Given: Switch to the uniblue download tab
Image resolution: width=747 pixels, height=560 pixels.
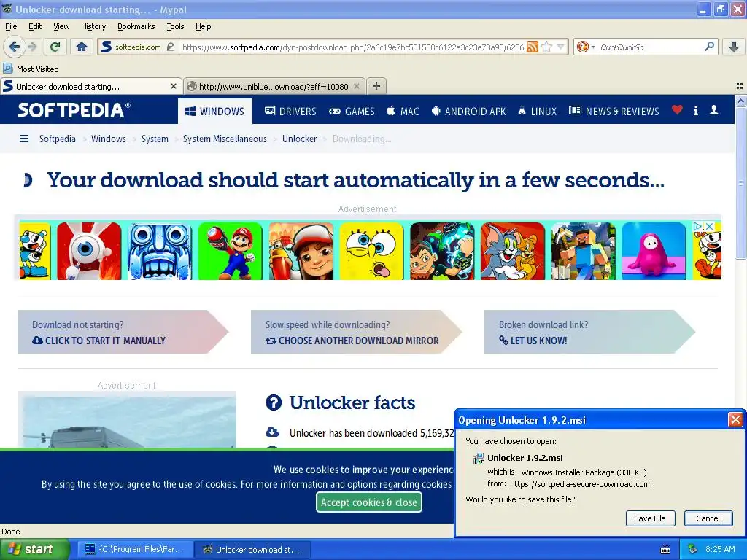Looking at the screenshot, I should coord(274,86).
